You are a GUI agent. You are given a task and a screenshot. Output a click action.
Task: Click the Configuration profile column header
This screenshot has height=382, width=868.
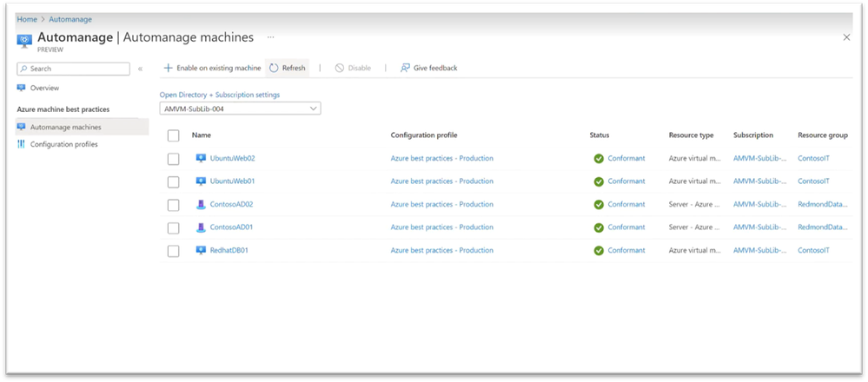pyautogui.click(x=424, y=135)
